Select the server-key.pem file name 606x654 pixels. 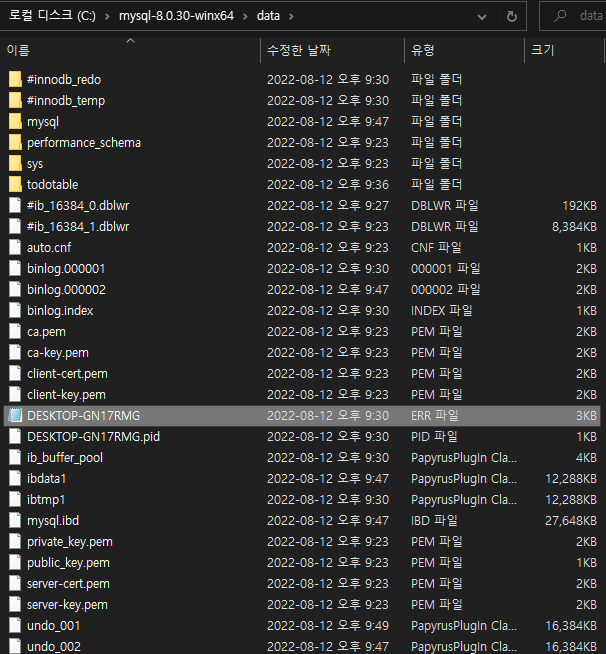pos(67,604)
